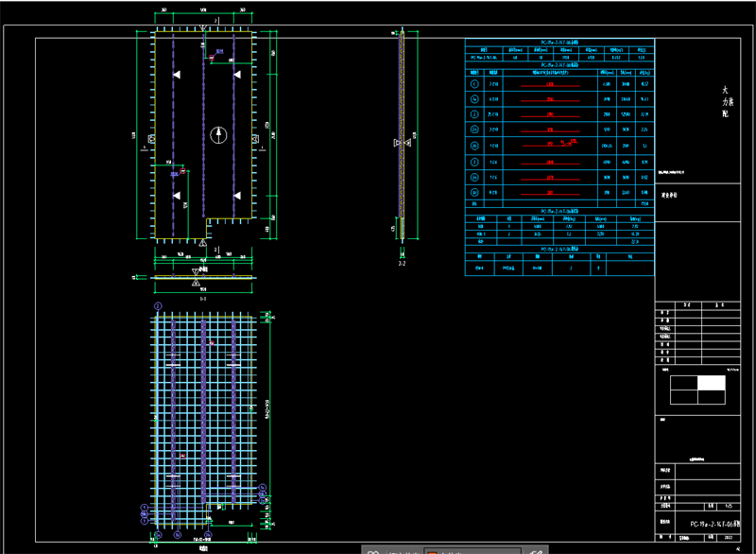Viewport: 756px width, 554px height.
Task: Click the "1:25" scale cell in title block
Action: pyautogui.click(x=729, y=507)
